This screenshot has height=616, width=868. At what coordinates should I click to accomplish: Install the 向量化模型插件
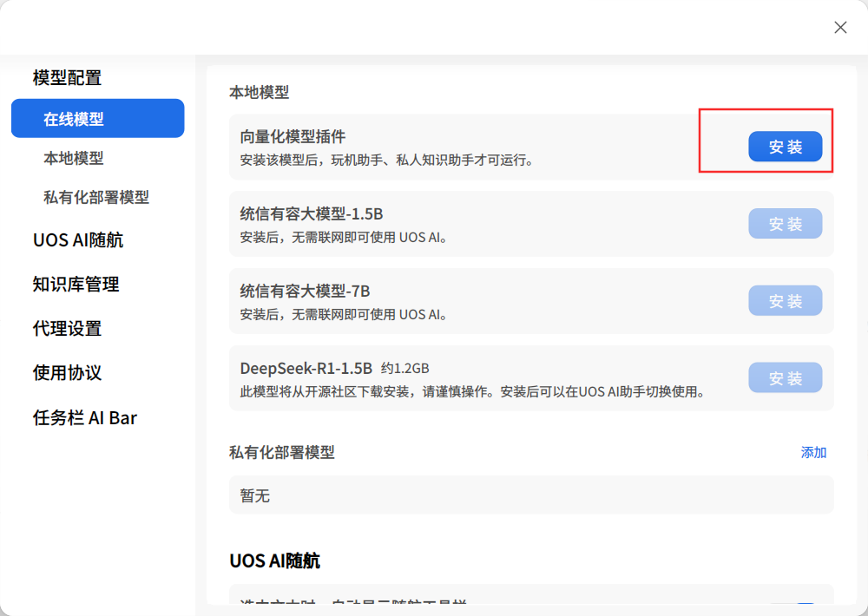(785, 147)
